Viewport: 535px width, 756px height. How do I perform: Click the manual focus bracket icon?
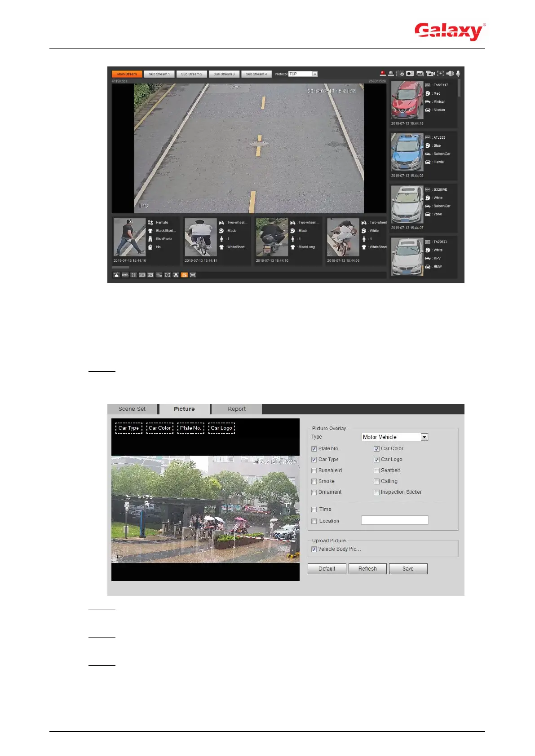click(x=440, y=73)
